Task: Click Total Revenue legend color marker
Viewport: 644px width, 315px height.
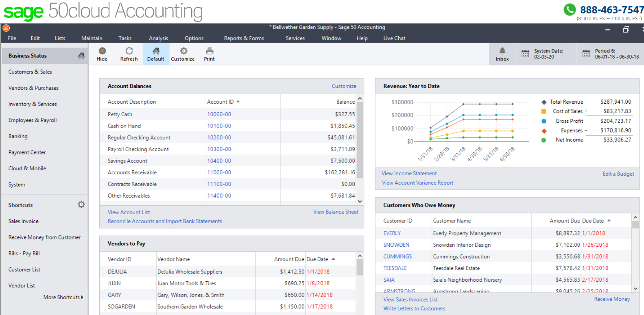Action: [544, 102]
